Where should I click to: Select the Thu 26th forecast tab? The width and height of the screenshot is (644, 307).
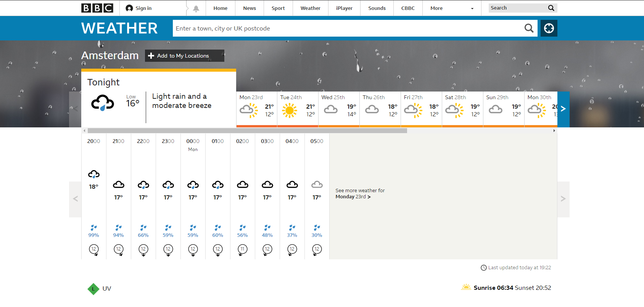pos(380,109)
